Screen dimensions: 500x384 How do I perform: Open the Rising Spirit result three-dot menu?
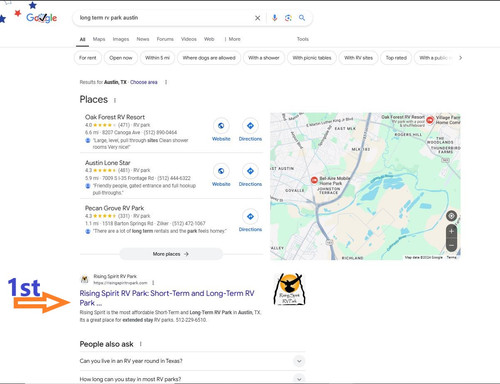153,283
